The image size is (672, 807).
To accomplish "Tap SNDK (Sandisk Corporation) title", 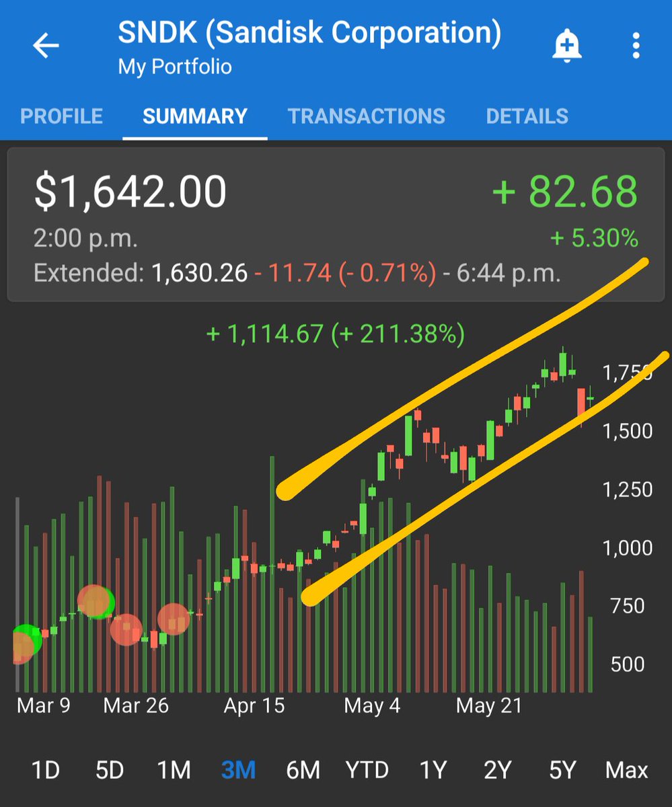I will pos(309,34).
